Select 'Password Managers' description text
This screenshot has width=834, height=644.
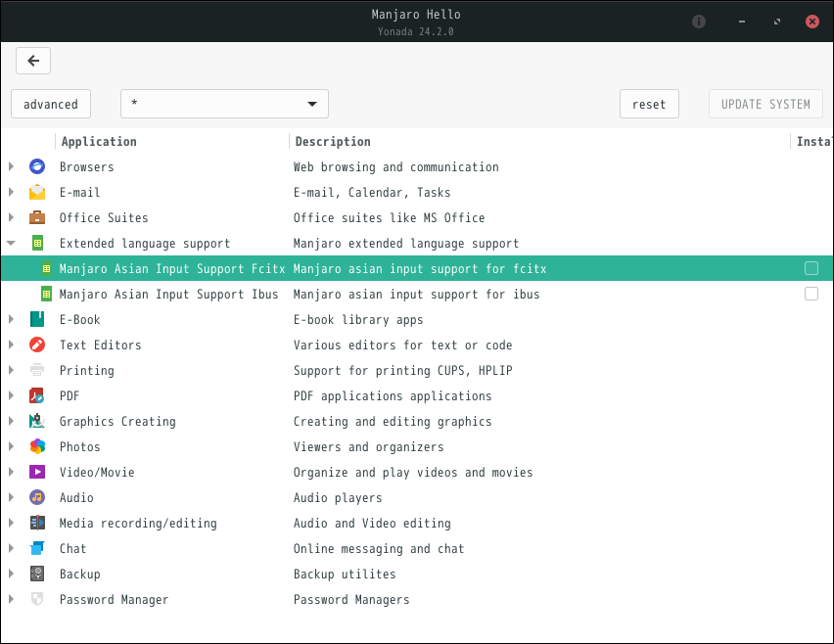(351, 600)
